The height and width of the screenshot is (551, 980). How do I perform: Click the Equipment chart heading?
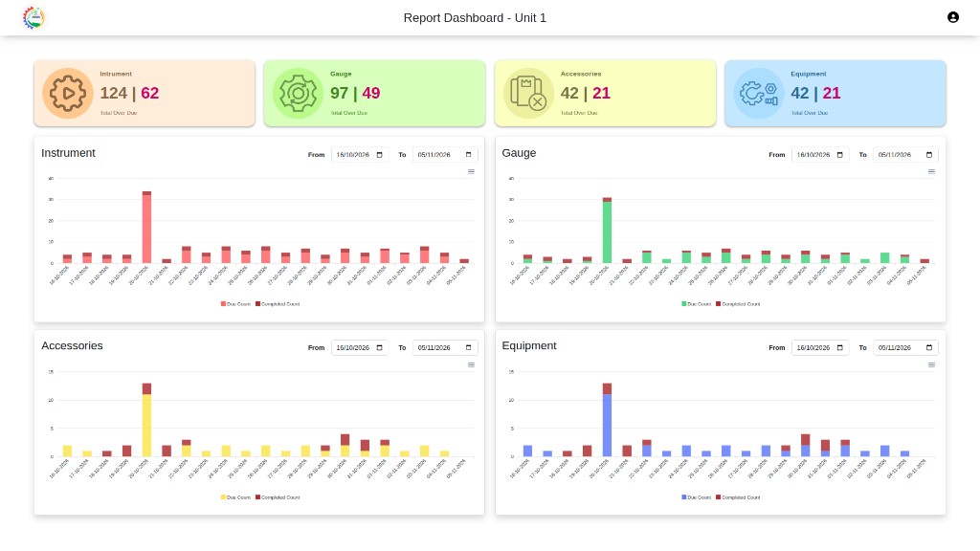[528, 346]
